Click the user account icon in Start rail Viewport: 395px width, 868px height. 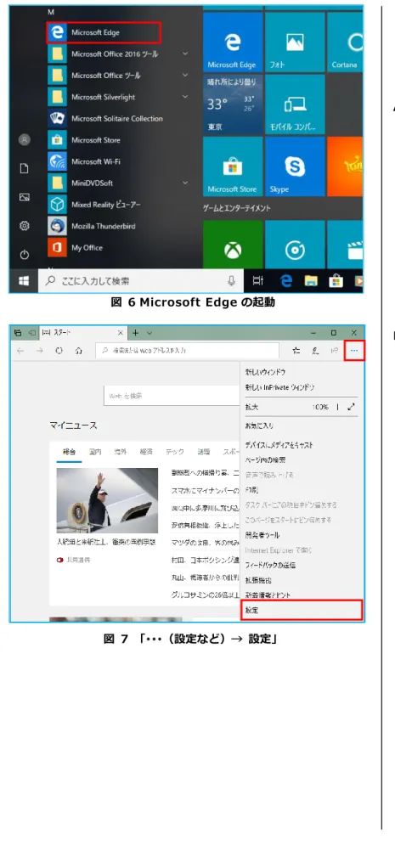pos(25,140)
